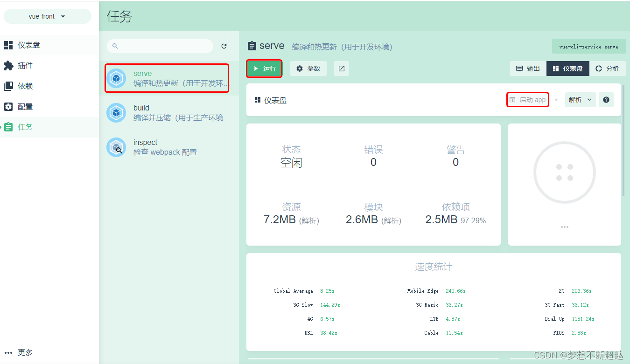
Task: Switch to the 仪表盘 dashboard tab
Action: coord(568,69)
